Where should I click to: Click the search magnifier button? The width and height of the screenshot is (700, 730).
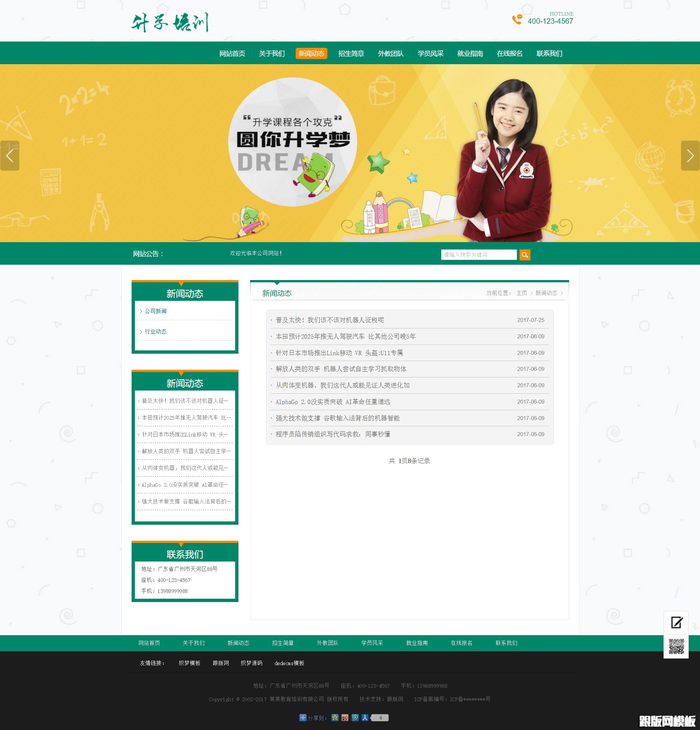click(x=525, y=255)
